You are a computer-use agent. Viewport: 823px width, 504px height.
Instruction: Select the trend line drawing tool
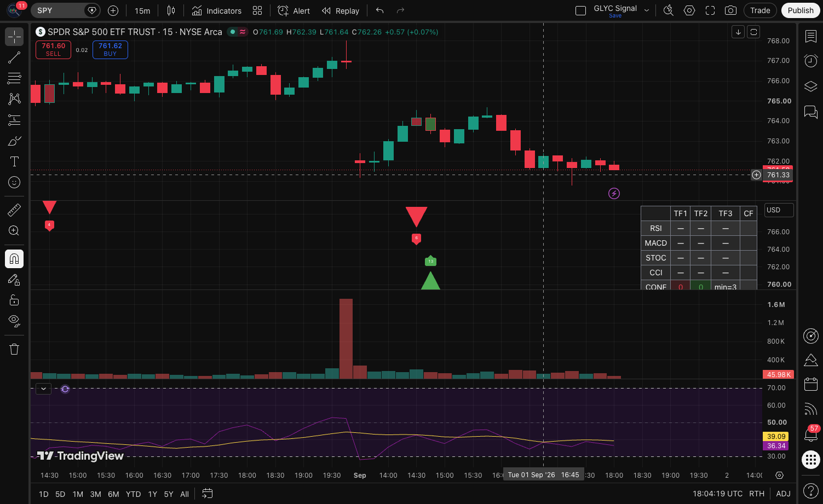tap(14, 57)
